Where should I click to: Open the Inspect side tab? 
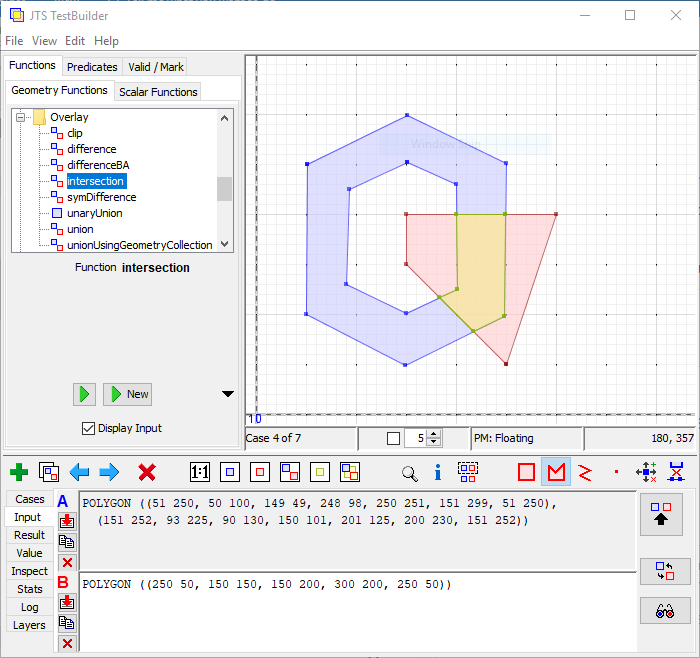(x=29, y=571)
